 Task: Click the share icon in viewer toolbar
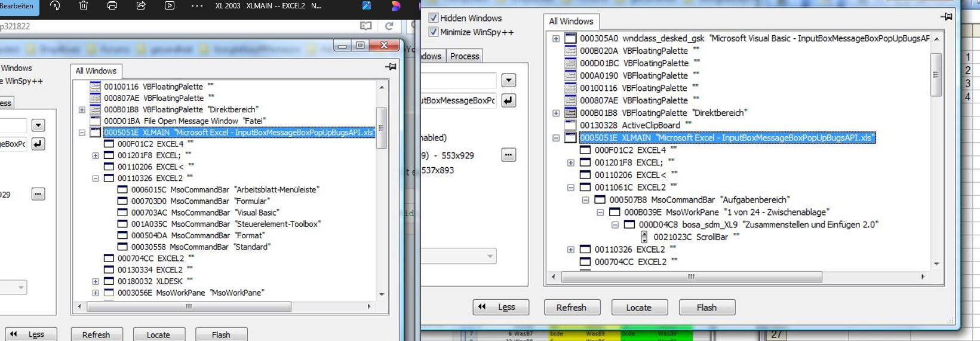click(x=141, y=6)
